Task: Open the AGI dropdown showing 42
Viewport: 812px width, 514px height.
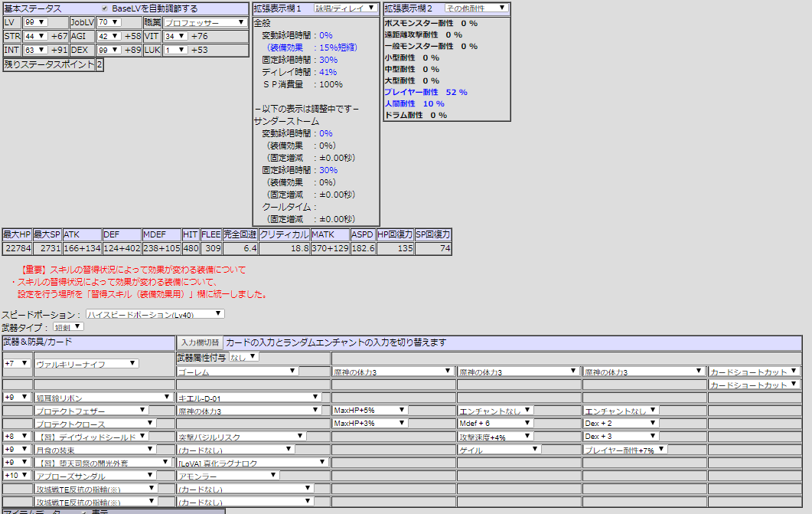Action: (109, 36)
